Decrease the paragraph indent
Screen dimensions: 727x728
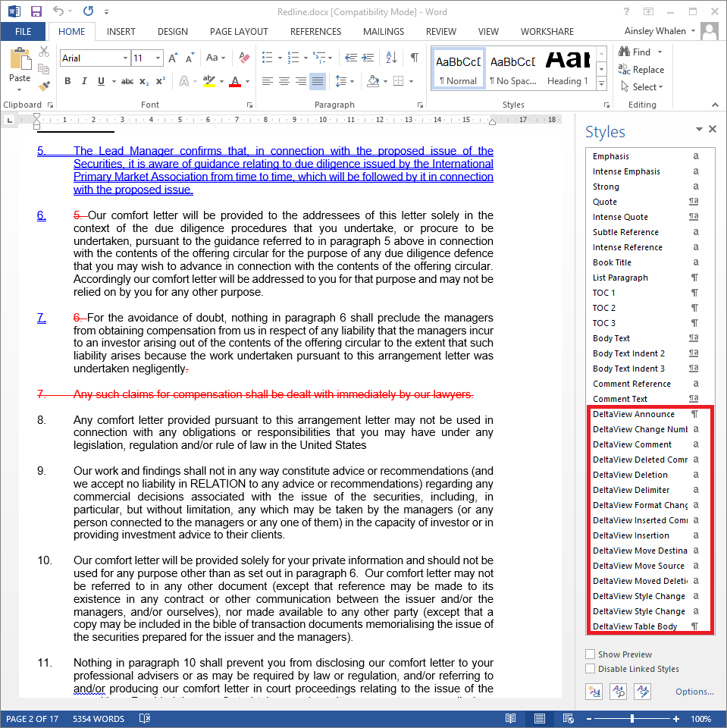point(351,58)
